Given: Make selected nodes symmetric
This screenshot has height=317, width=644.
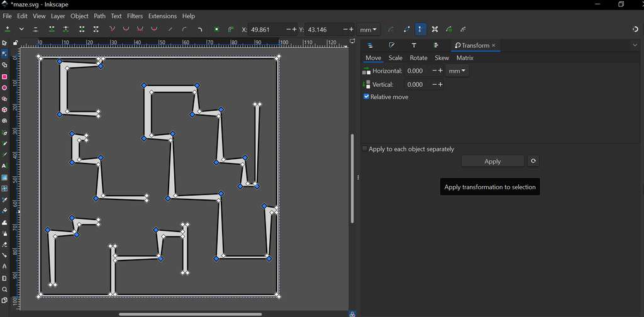Looking at the screenshot, I should point(140,29).
